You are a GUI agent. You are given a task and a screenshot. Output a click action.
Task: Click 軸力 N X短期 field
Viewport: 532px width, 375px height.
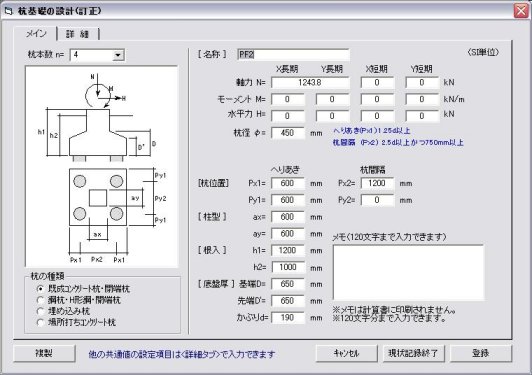pos(377,82)
